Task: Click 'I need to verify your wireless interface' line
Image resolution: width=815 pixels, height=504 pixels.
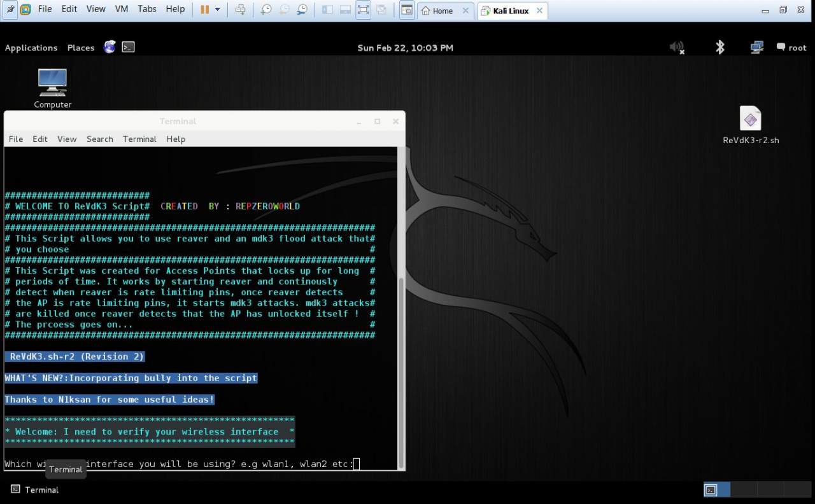Action: coord(150,431)
